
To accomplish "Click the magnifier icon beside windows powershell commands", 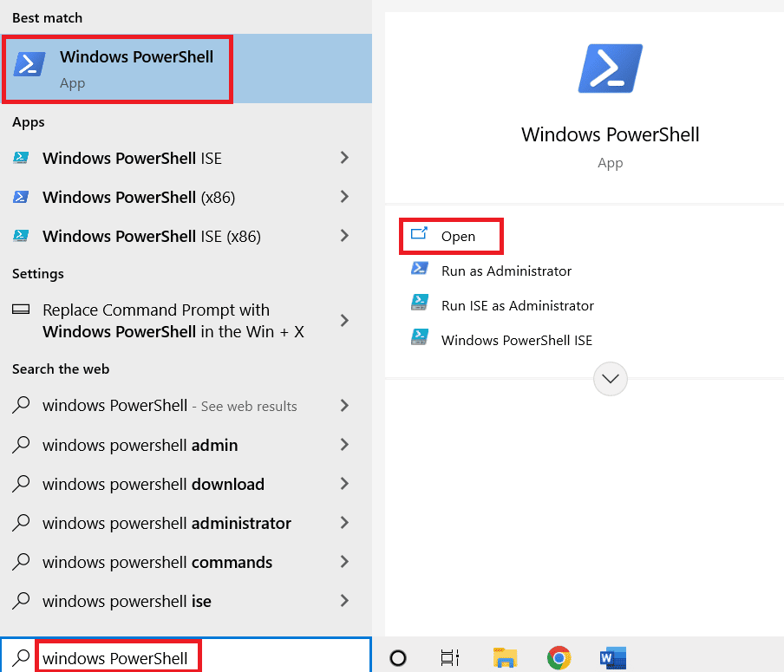I will [20, 562].
